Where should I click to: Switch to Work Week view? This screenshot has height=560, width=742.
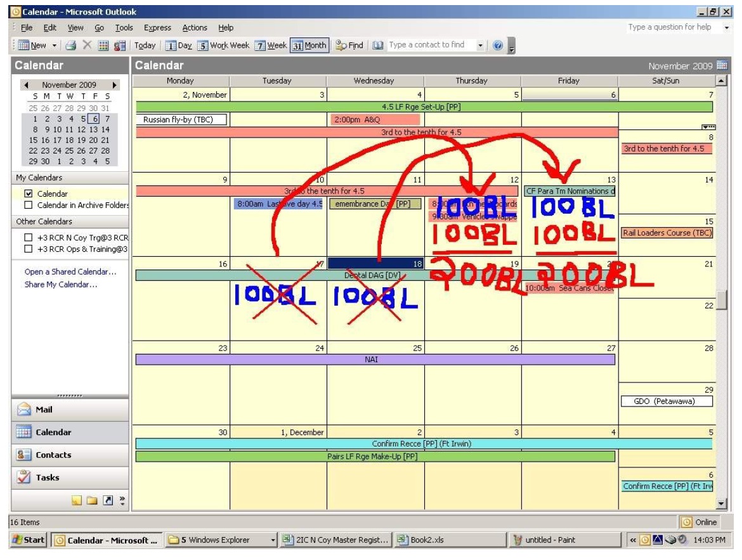pyautogui.click(x=223, y=46)
